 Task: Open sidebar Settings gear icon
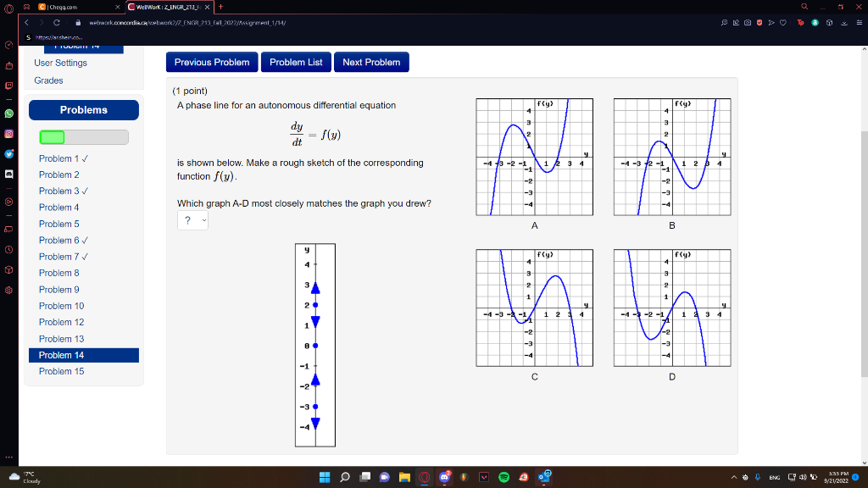click(8, 290)
